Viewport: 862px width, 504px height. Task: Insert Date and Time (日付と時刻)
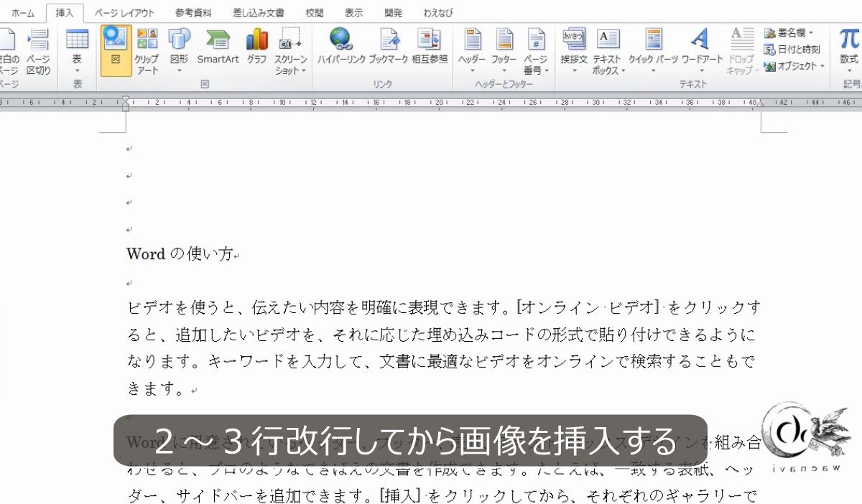point(792,50)
